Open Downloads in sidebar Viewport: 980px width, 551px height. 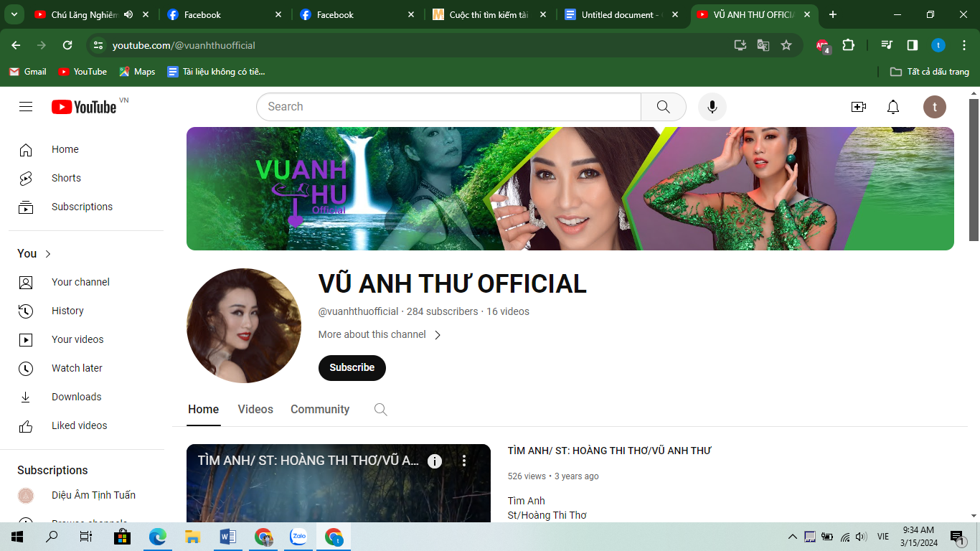pos(86,397)
